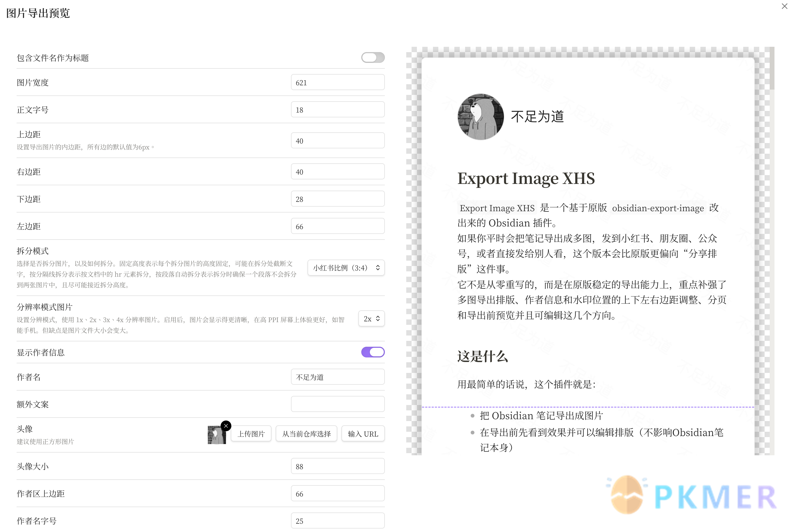
Task: Click bullet 把 Obsidian 笔记导出成图片
Action: (541, 416)
